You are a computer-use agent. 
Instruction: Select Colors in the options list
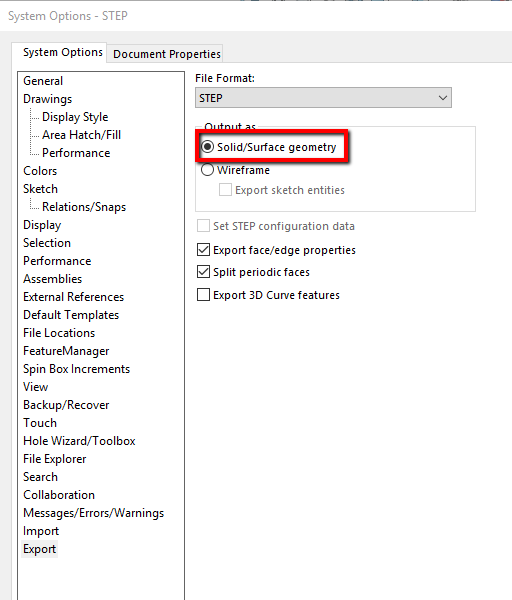(x=40, y=171)
